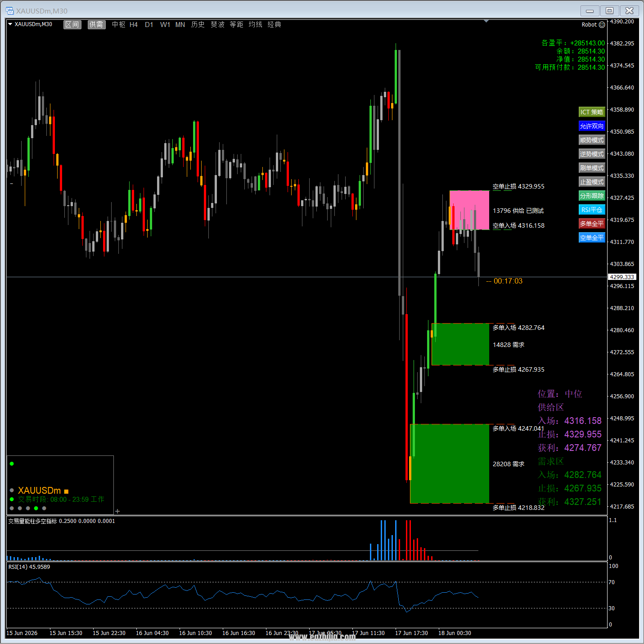Click the 13796 供给 已测试 label
The height and width of the screenshot is (644, 644).
(x=518, y=211)
